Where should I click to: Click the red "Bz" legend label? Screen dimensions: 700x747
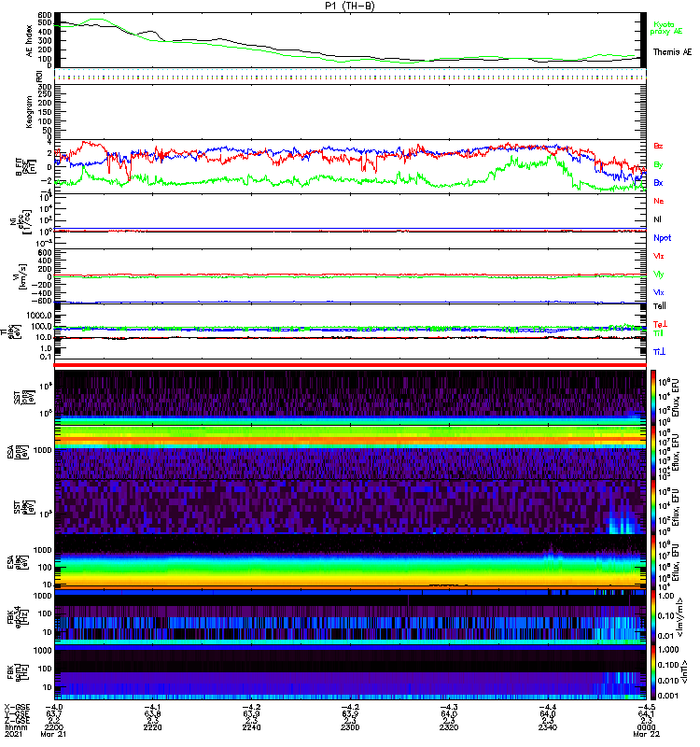pyautogui.click(x=658, y=146)
